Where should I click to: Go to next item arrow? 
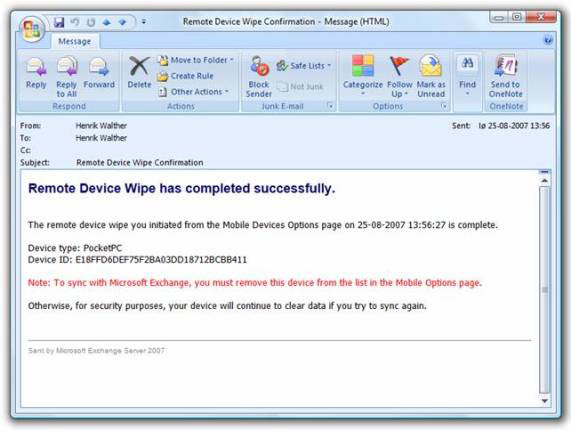[122, 23]
